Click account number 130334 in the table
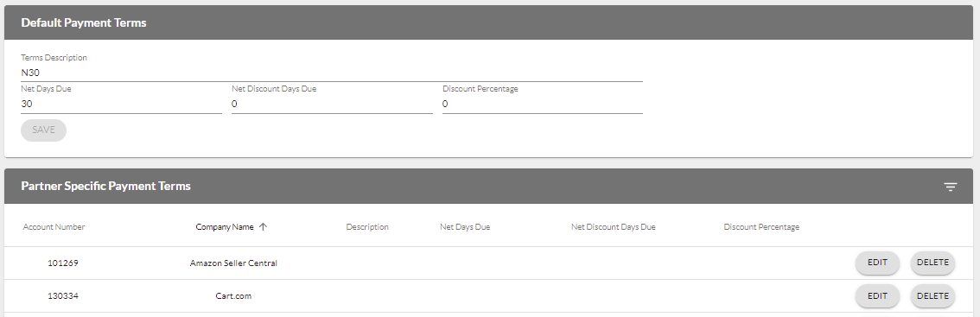The image size is (980, 317). pos(63,295)
